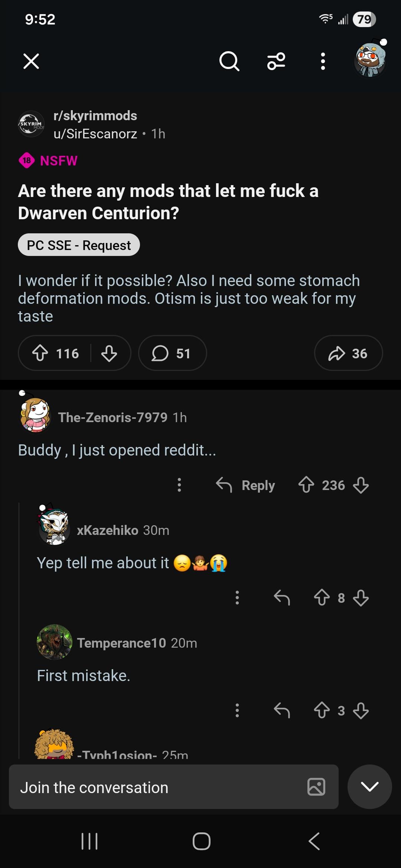Screen dimensions: 401x868
Task: Open the search icon in the top bar
Action: [x=229, y=61]
